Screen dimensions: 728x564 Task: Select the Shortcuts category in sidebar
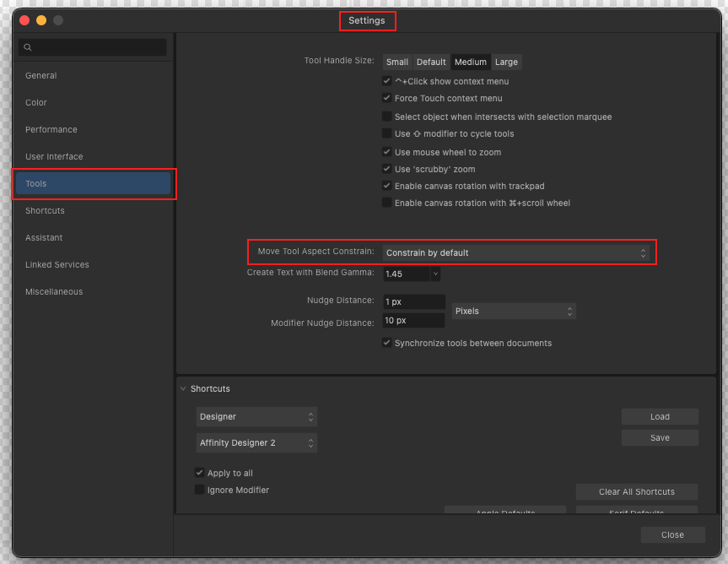point(45,211)
